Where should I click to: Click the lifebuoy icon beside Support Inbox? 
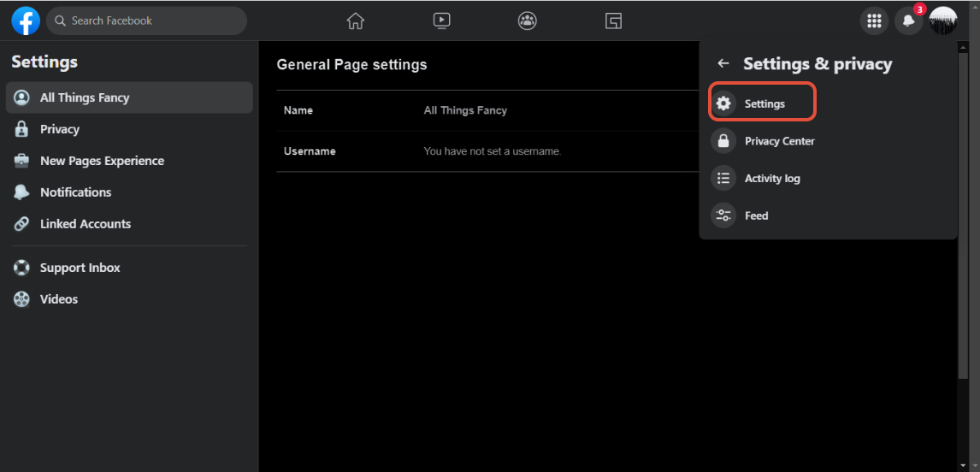coord(22,268)
